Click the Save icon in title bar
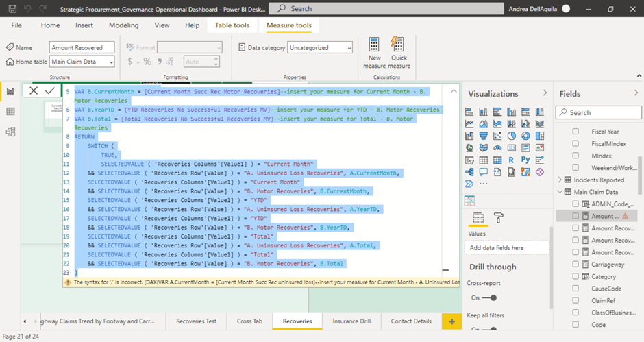 coord(12,9)
